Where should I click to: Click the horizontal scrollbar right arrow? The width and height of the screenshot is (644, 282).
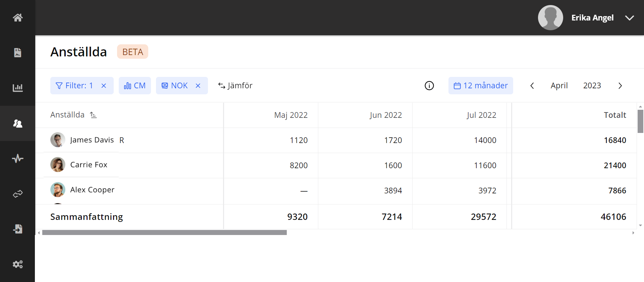633,233
